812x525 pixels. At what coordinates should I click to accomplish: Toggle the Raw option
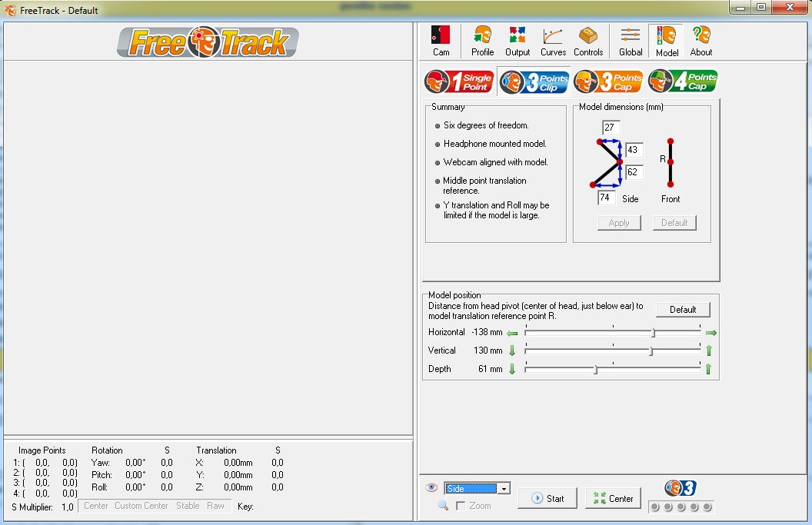(x=215, y=506)
